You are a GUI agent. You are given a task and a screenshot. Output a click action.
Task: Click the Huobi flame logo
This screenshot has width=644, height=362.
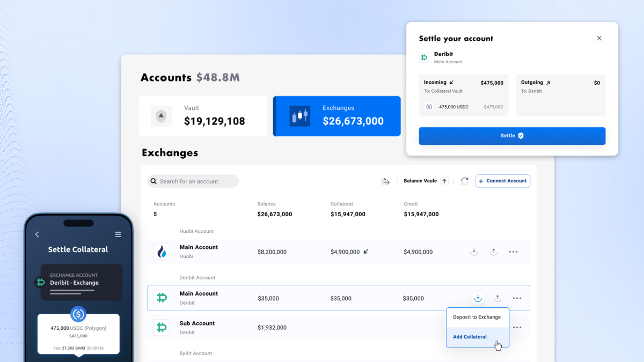(x=162, y=252)
